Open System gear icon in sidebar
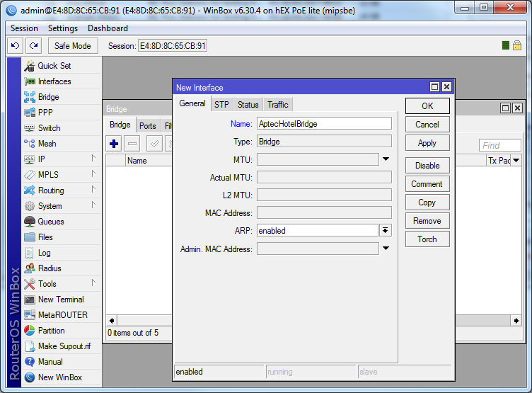Viewport: 532px width, 393px height. tap(30, 206)
